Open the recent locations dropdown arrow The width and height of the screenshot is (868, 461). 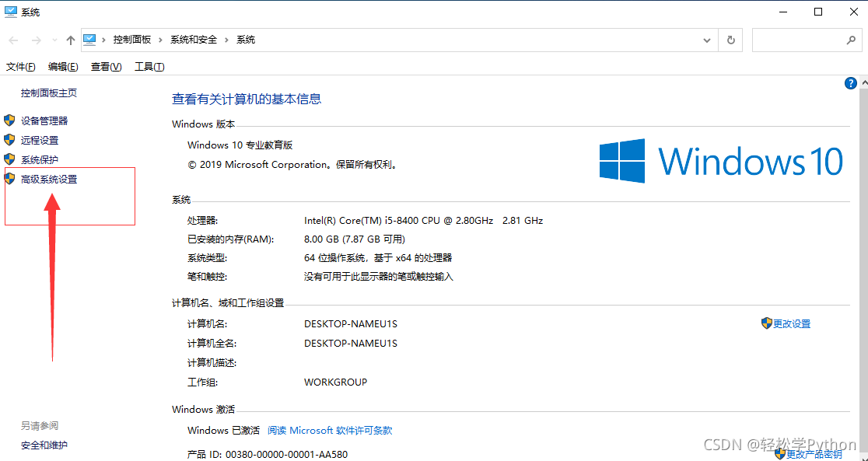pyautogui.click(x=54, y=40)
